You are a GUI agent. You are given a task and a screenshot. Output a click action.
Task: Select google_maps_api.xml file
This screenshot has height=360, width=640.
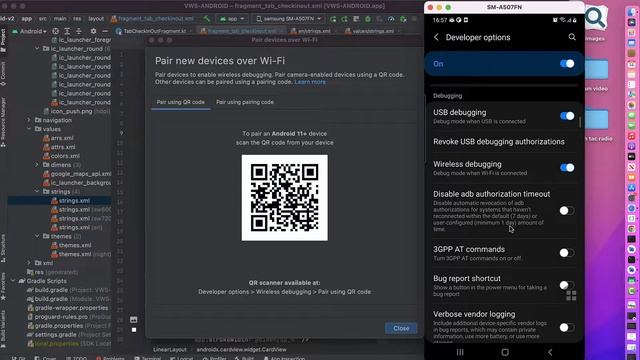[77, 174]
